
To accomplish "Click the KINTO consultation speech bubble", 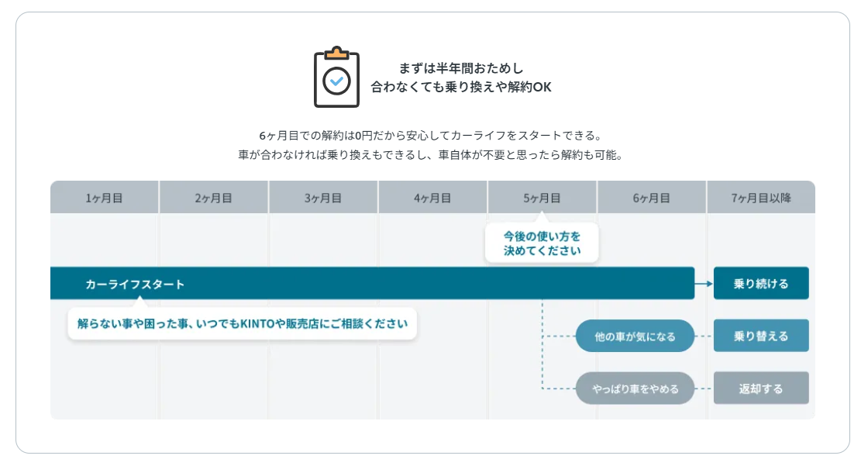I will (242, 324).
